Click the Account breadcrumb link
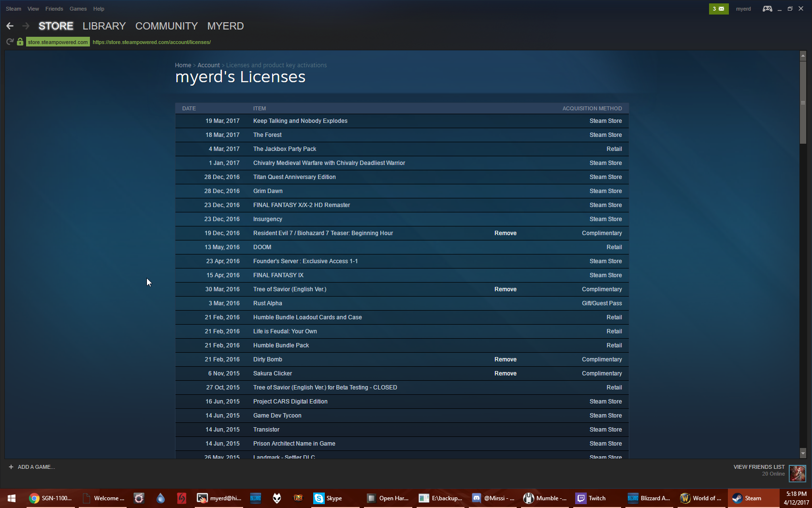812x508 pixels. [x=208, y=65]
